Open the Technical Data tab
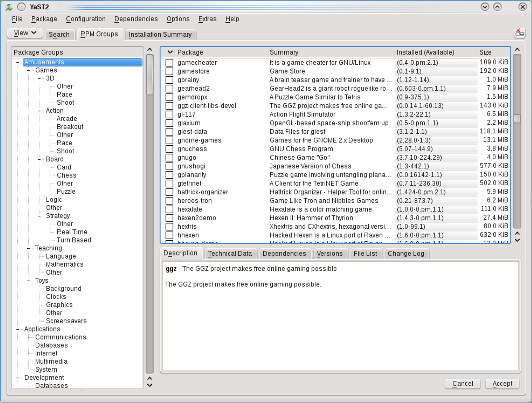Screen dimensions: 532x403 (230, 253)
